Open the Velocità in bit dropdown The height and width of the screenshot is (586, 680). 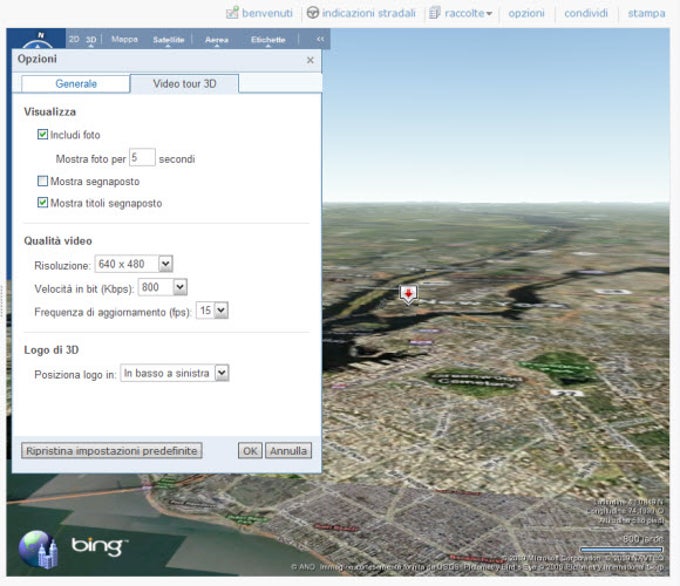pyautogui.click(x=162, y=287)
